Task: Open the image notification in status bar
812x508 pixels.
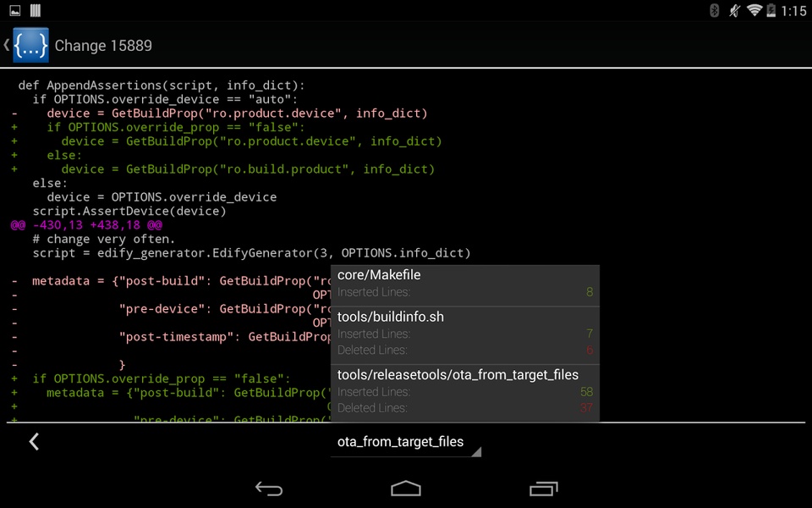Action: click(15, 10)
